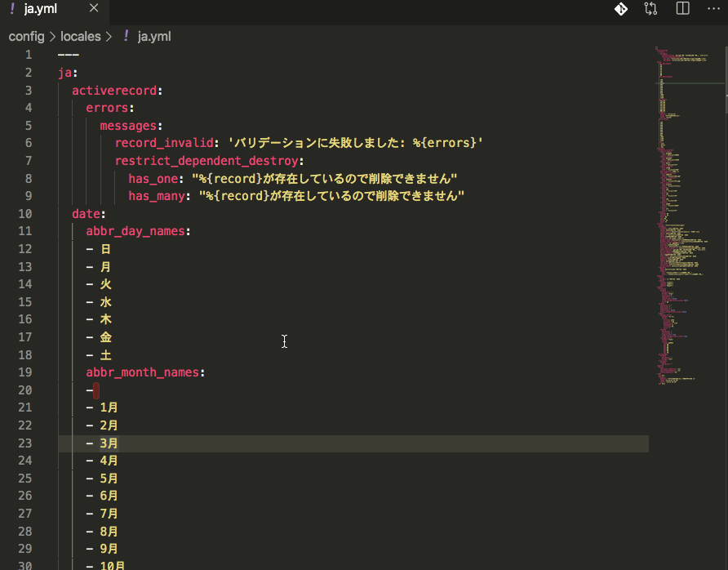Click the red trailing-space marker on line 20
Screen dimensions: 728x570
(96, 390)
